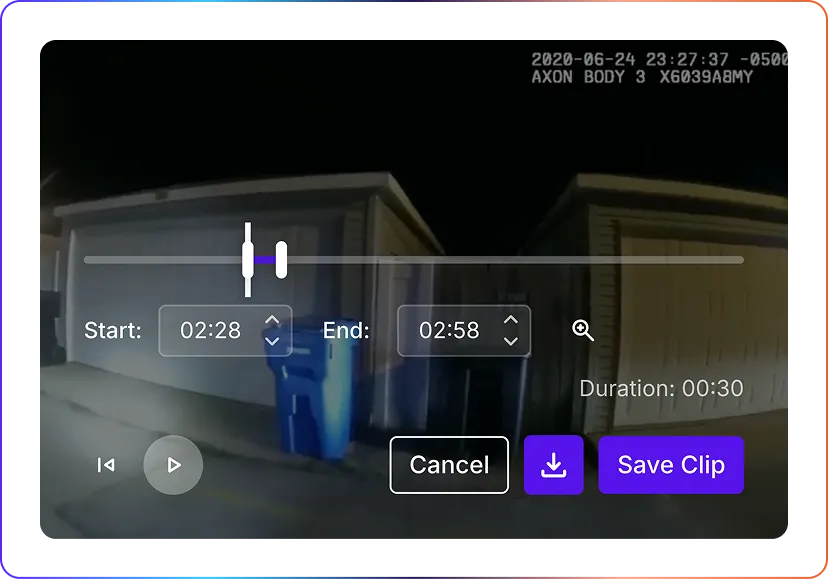Increase the End time with up arrow
This screenshot has height=579, width=828.
click(511, 320)
